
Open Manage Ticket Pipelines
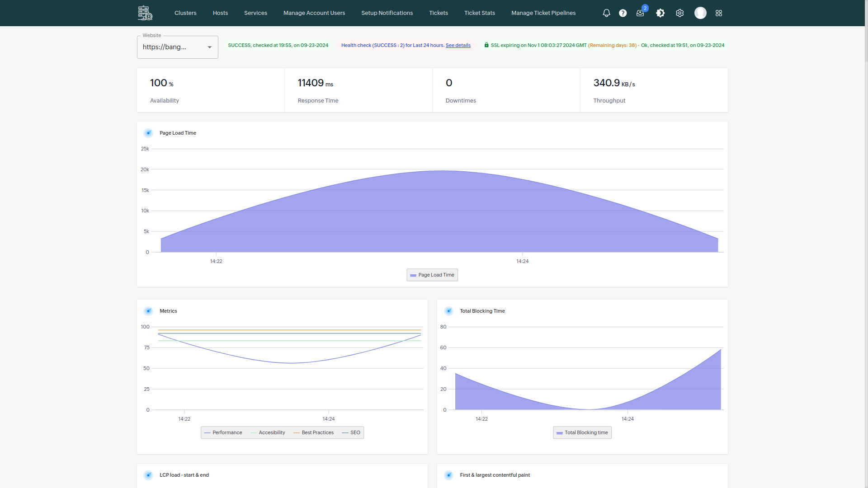coord(543,13)
